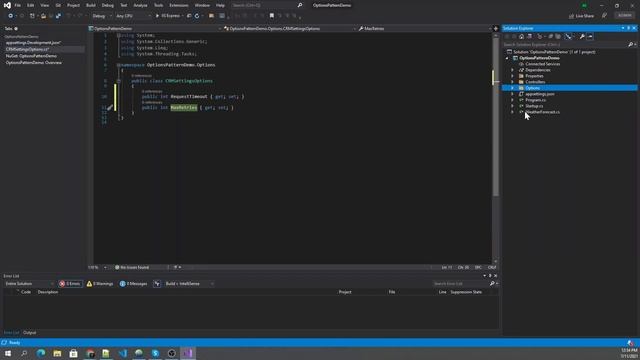Click the Save All toolbar icon
This screenshot has width=640, height=360.
58,16
